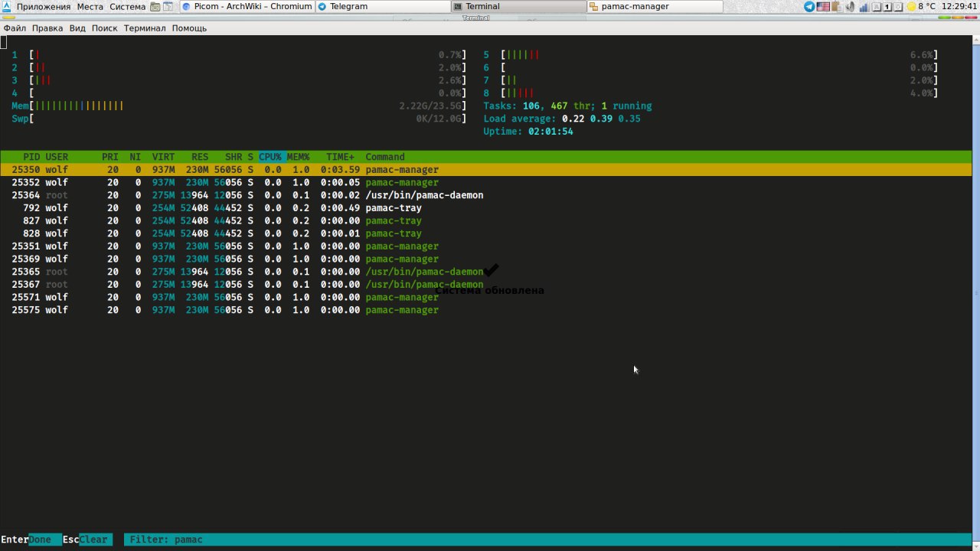Select process row PID 25369

[486, 259]
